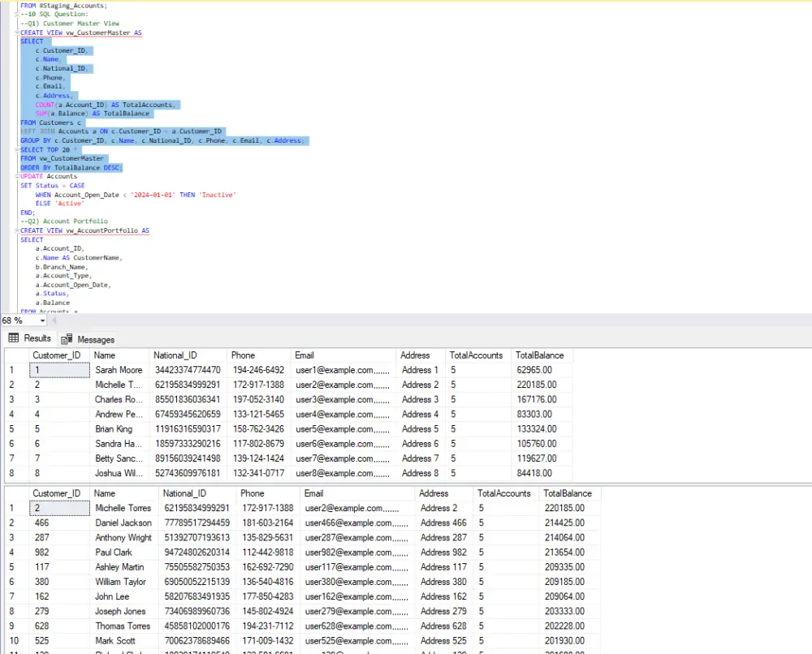Collapse the SELECT TOP 20 statement block

pos(17,149)
